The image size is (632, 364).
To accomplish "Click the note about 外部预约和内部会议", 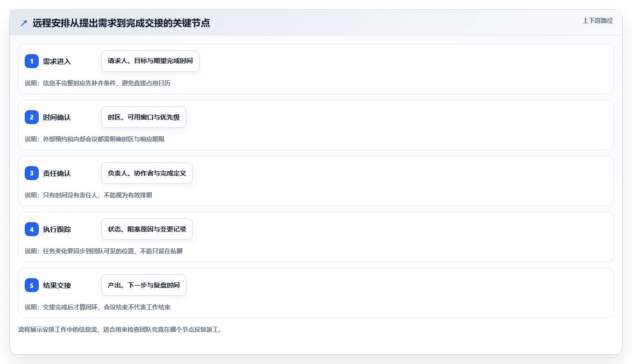I will coord(95,139).
